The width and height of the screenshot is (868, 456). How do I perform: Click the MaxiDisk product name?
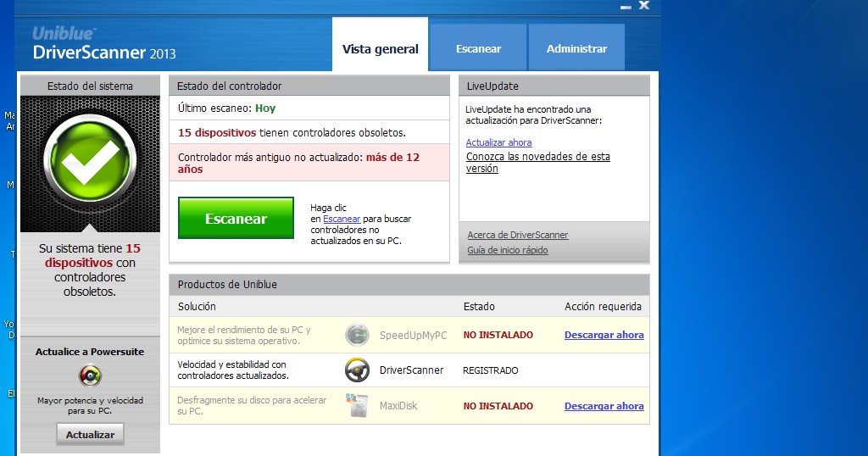point(398,406)
